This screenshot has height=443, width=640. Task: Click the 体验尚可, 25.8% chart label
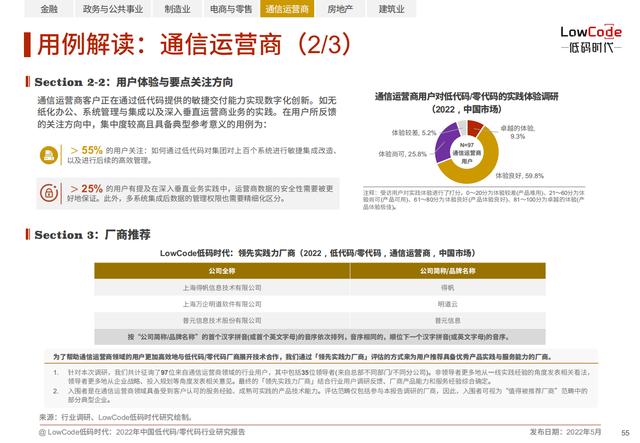pyautogui.click(x=402, y=154)
